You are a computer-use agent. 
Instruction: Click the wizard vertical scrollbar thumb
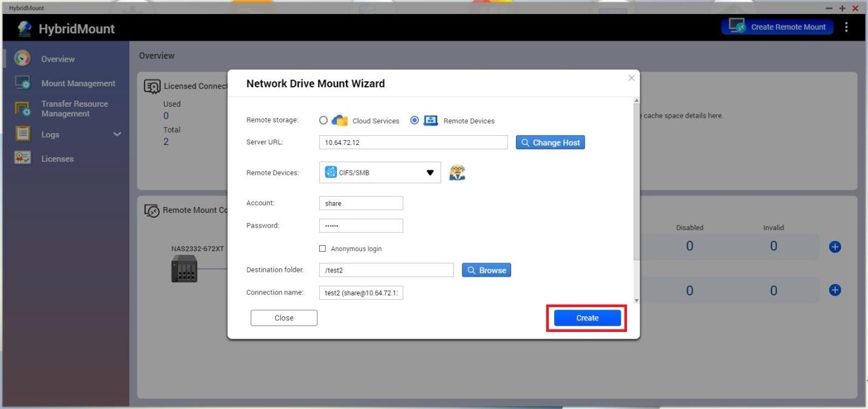point(636,182)
